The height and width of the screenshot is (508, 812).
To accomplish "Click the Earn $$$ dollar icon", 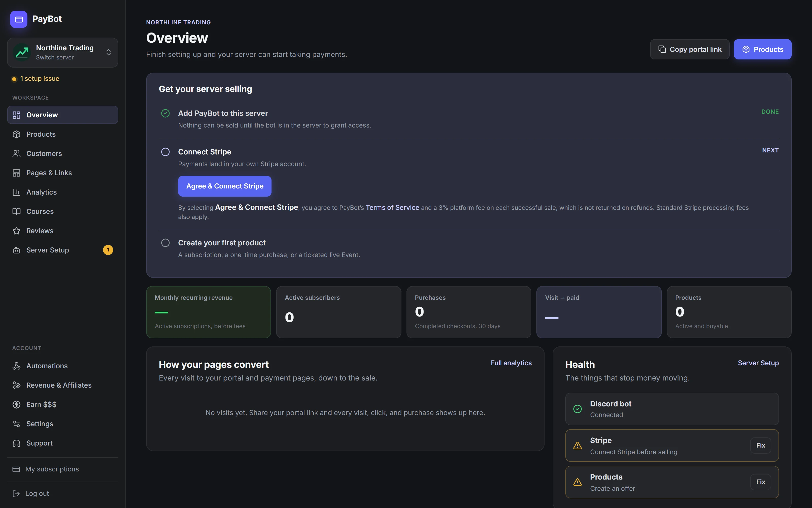I will (x=16, y=405).
